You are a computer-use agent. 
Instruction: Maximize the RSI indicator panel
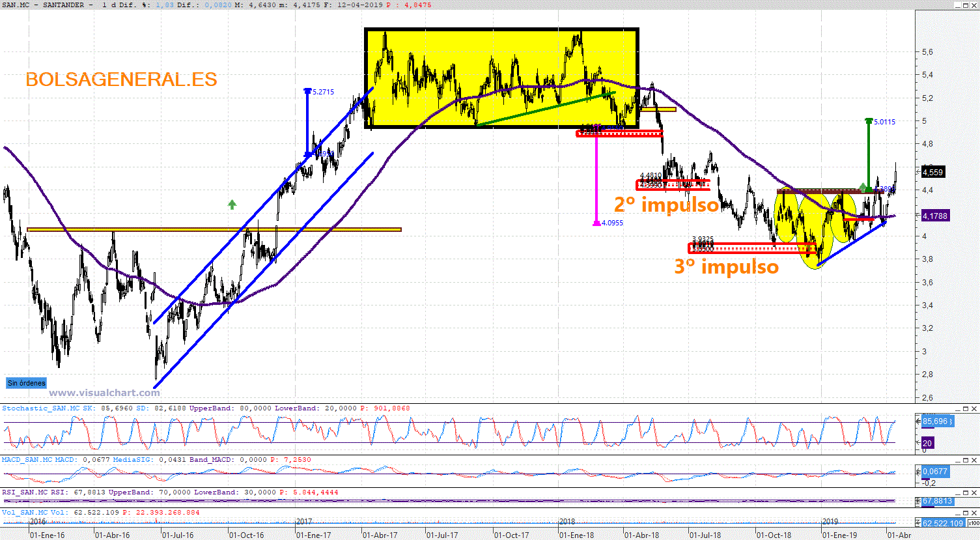click(966, 492)
